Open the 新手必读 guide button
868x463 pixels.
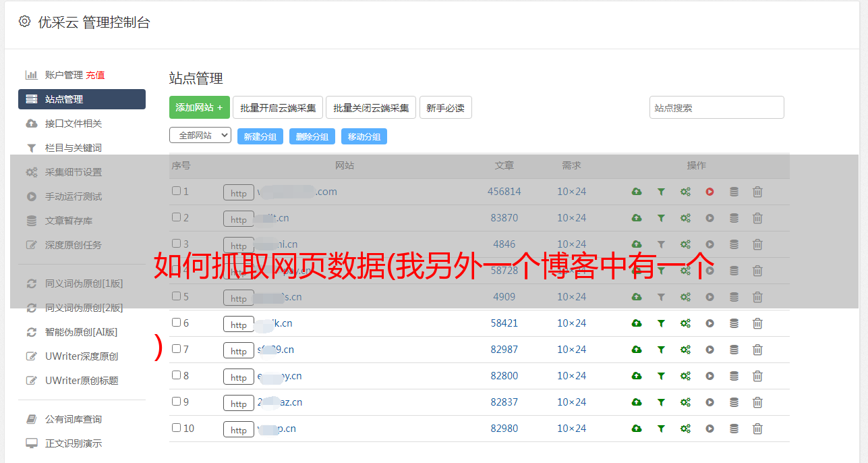click(x=446, y=107)
